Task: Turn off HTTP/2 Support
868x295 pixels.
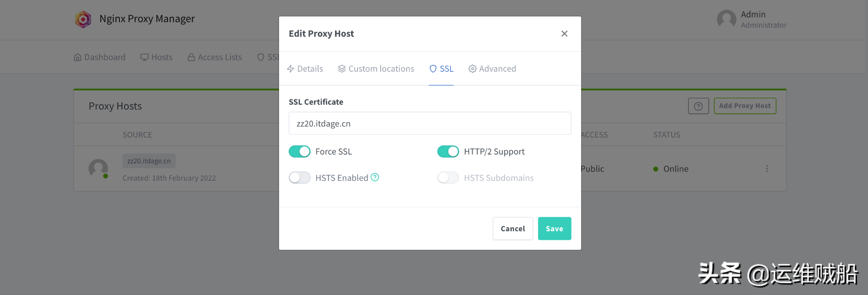Action: click(x=448, y=151)
